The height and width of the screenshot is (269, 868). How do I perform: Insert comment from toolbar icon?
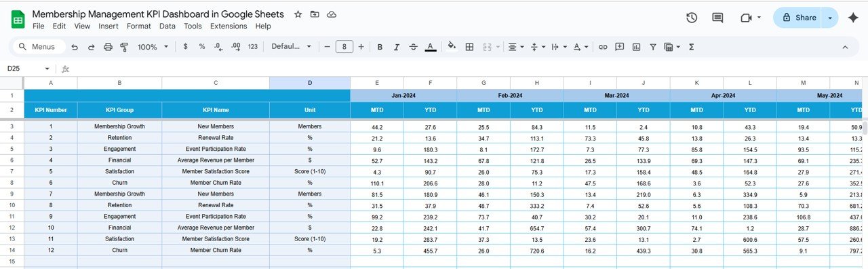point(619,47)
